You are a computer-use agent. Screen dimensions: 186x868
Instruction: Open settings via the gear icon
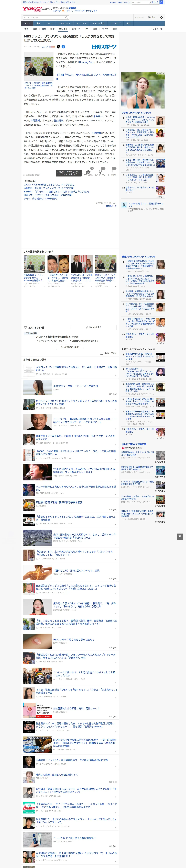click(161, 18)
